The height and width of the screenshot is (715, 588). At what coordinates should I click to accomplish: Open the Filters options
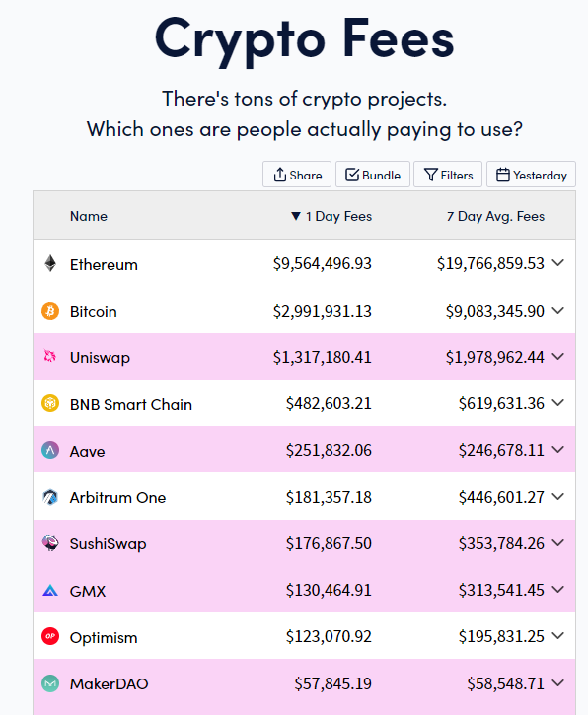(448, 175)
